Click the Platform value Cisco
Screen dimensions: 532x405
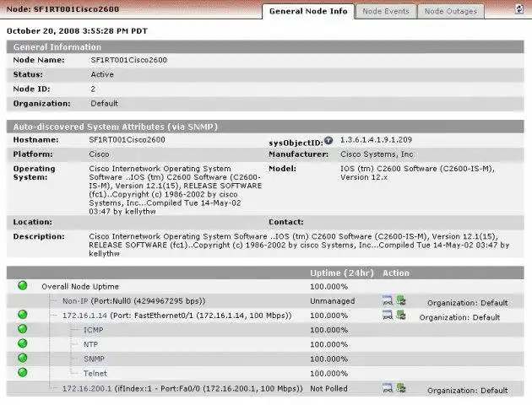click(99, 154)
